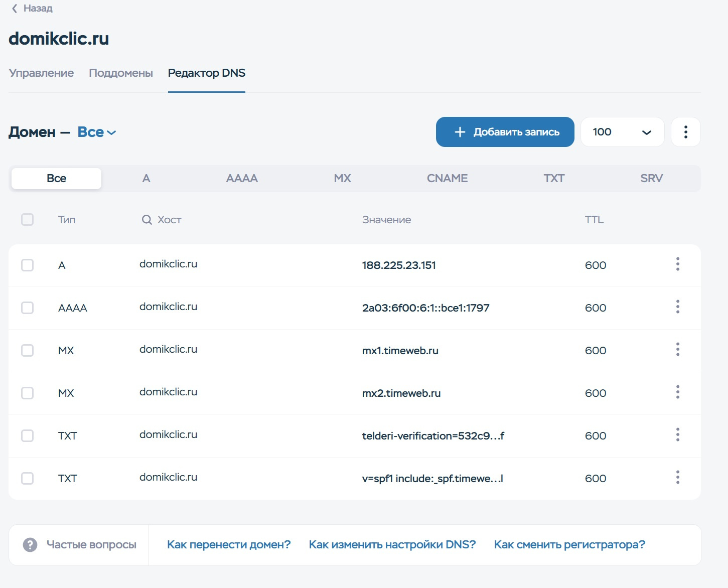
Task: Open actions menu for the SPF TXT record
Action: [x=677, y=478]
